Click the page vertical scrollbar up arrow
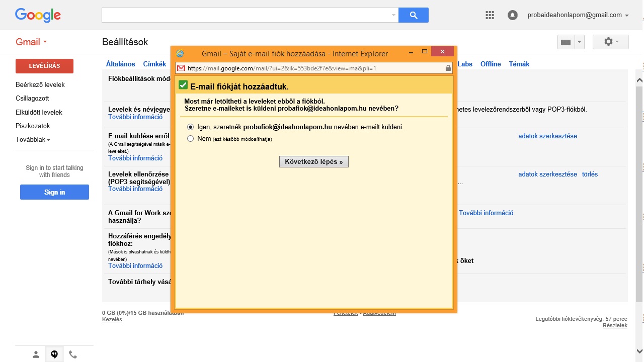This screenshot has height=362, width=644. (x=639, y=80)
